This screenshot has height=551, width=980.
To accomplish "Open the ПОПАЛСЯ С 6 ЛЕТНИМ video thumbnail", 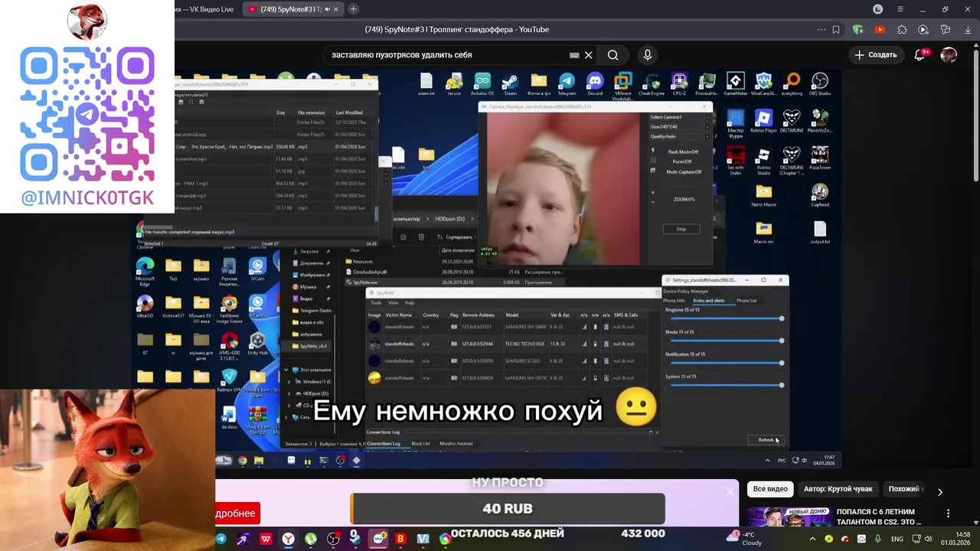I will (x=789, y=517).
